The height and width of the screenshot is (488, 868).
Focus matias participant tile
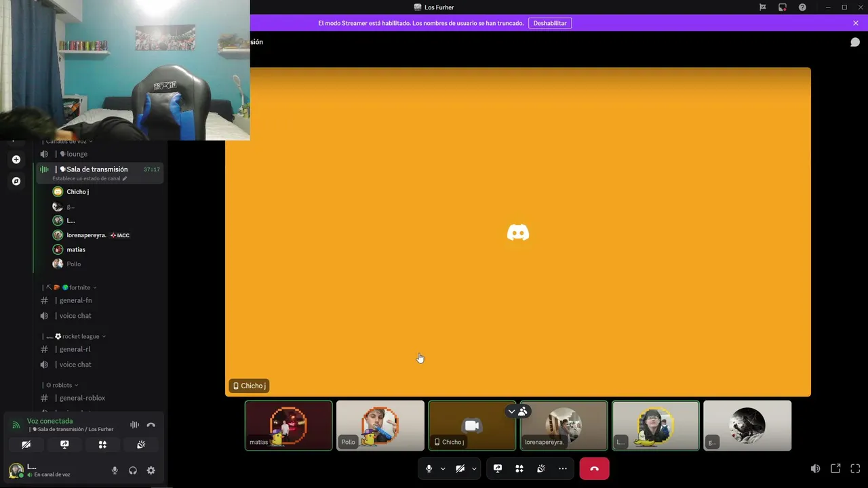click(x=289, y=426)
